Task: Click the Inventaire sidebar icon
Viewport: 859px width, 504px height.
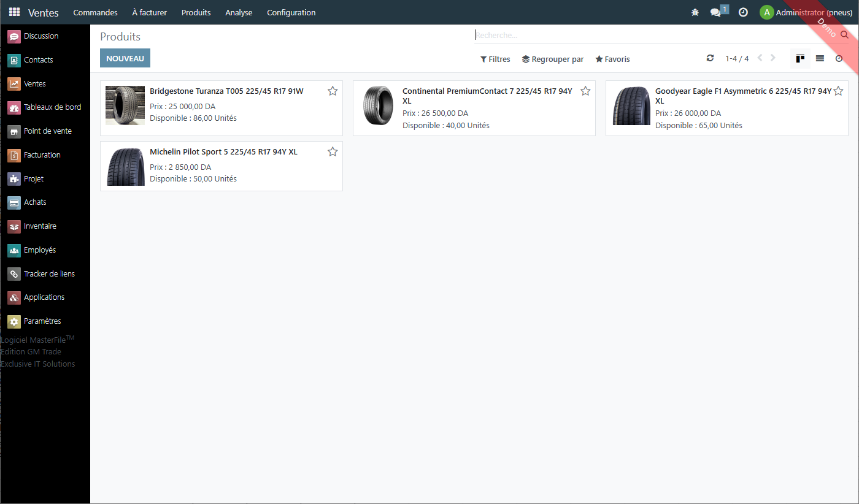Action: point(14,227)
